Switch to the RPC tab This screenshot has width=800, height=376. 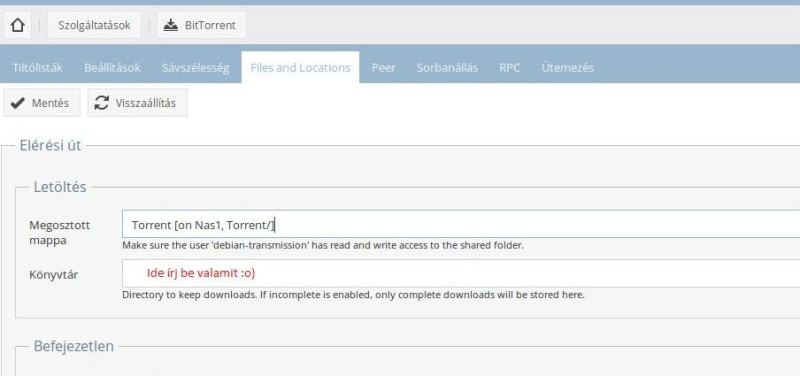tap(510, 67)
